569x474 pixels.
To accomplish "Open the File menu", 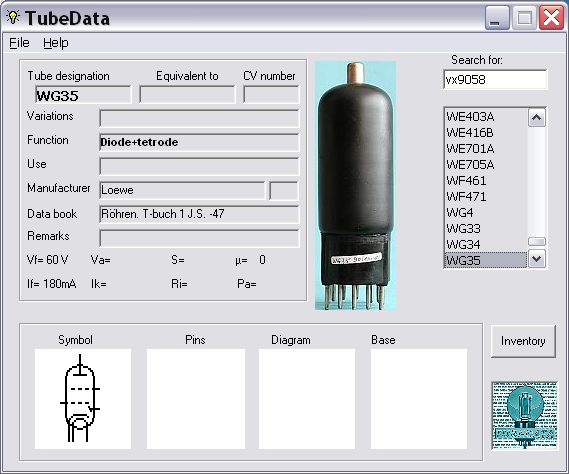I will (19, 43).
